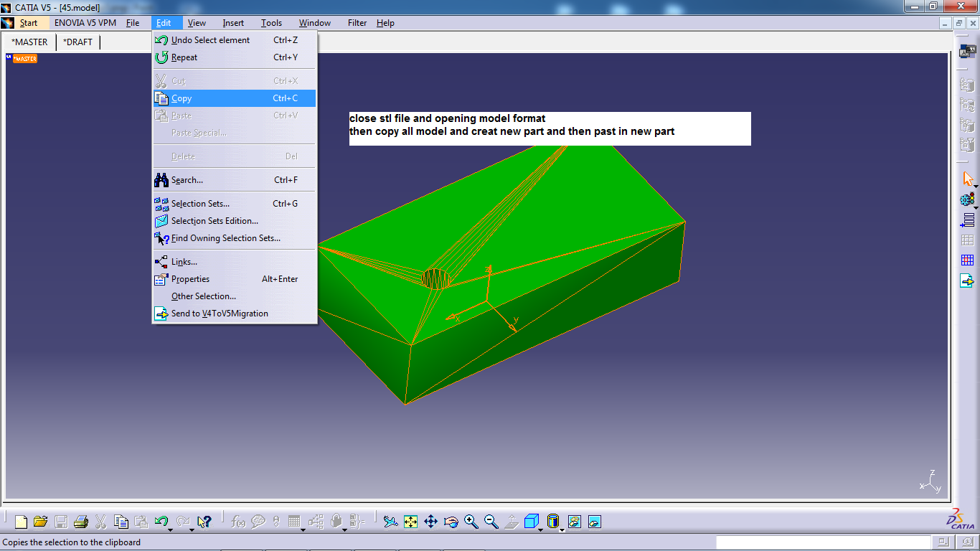Choose Other Selection... in Edit menu
The width and height of the screenshot is (980, 551).
click(234, 296)
